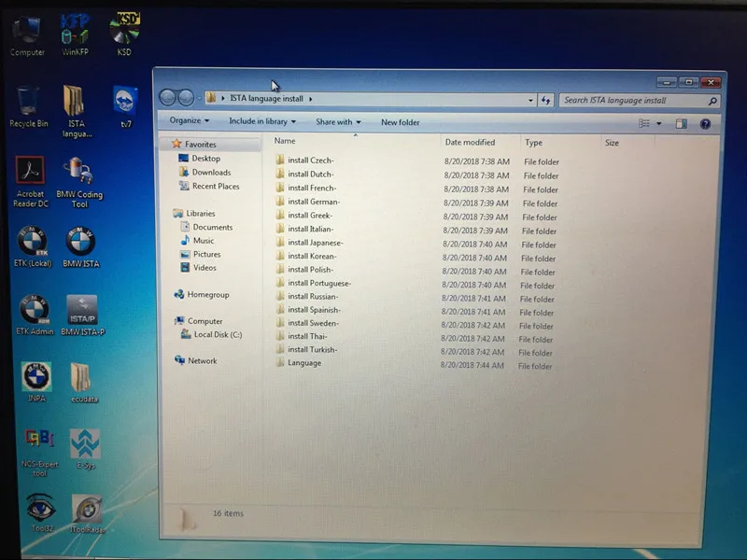Click the Explorer forward arrow button
The height and width of the screenshot is (560, 747).
(186, 98)
